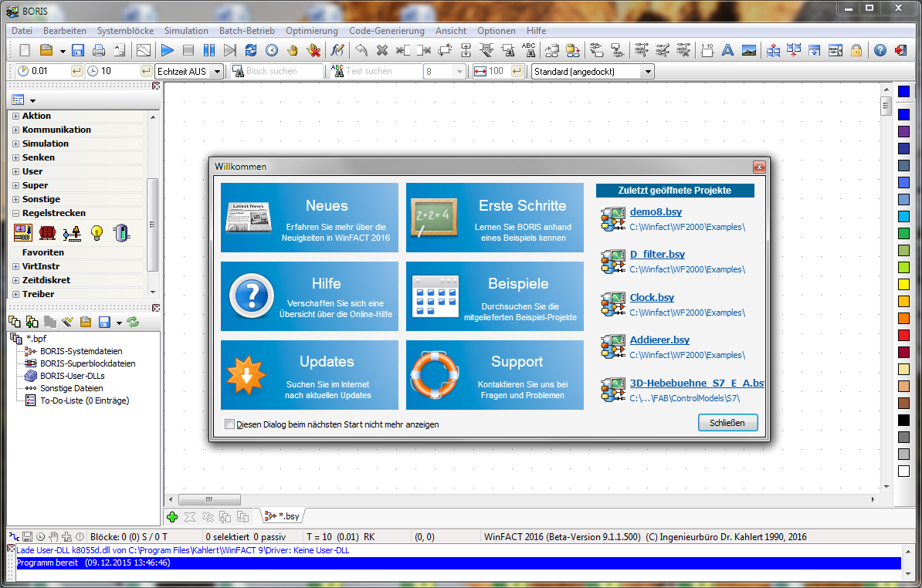This screenshot has height=588, width=922.
Task: Click the magic wand icon in the project panel
Action: (68, 322)
